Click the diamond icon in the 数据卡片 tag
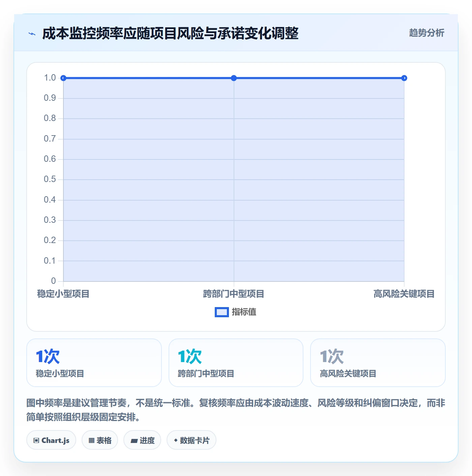This screenshot has height=476, width=472. [176, 440]
